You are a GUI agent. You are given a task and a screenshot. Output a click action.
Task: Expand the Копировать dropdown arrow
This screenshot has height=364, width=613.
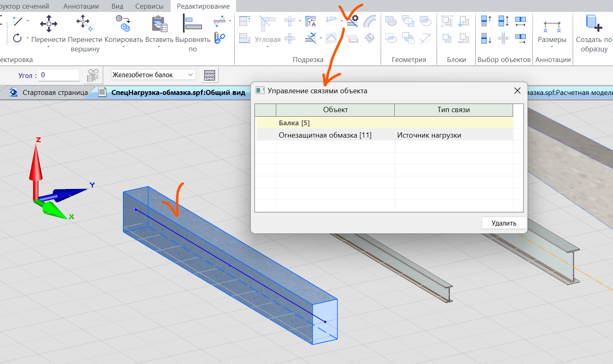(x=123, y=47)
